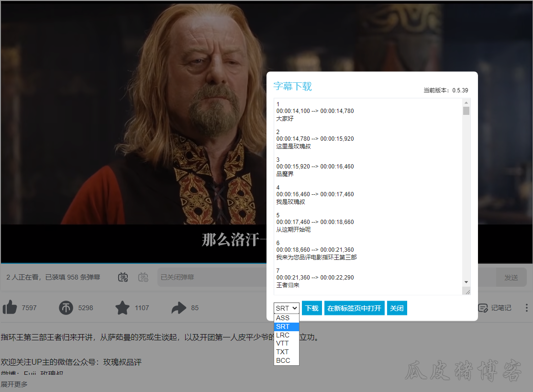Select SRT option in the list
The width and height of the screenshot is (533, 392).
click(x=286, y=326)
